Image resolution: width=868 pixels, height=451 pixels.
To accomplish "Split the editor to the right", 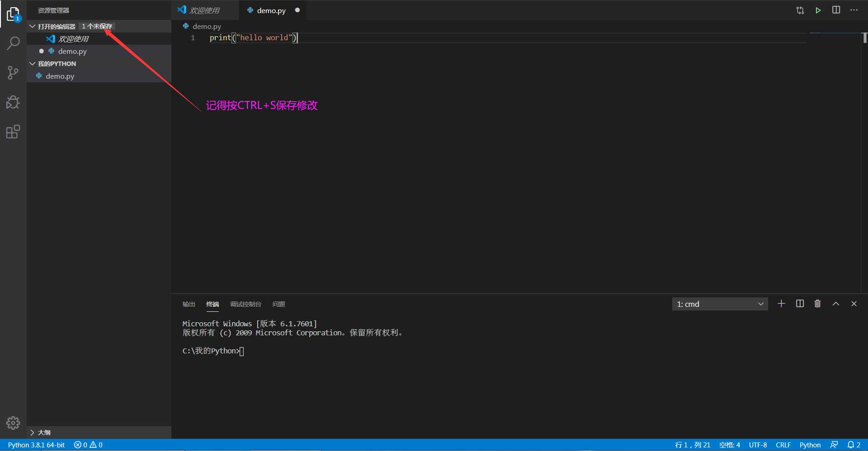I will (836, 10).
